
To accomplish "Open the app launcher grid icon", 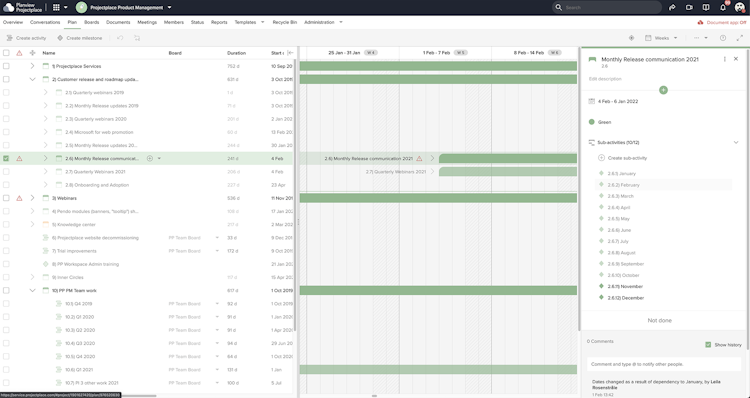I will coord(56,8).
